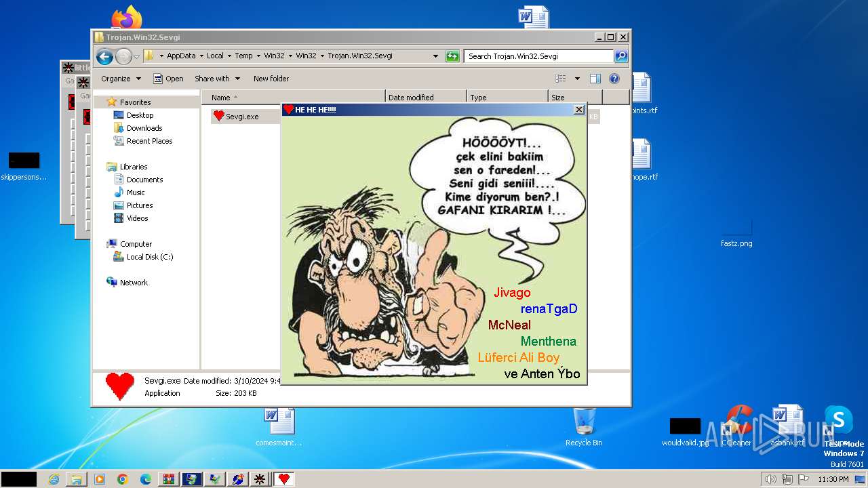Open Recycle Bin on desktop
The image size is (868, 488).
click(x=584, y=426)
